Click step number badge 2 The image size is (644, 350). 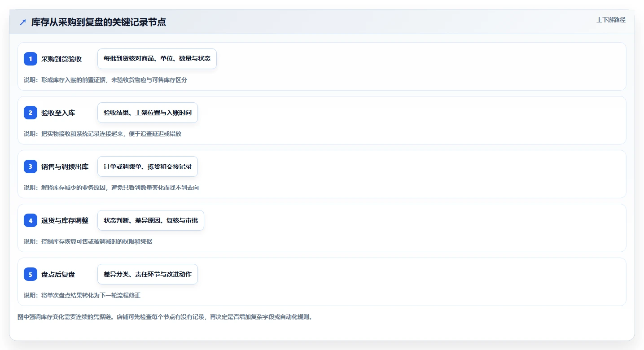tap(31, 113)
